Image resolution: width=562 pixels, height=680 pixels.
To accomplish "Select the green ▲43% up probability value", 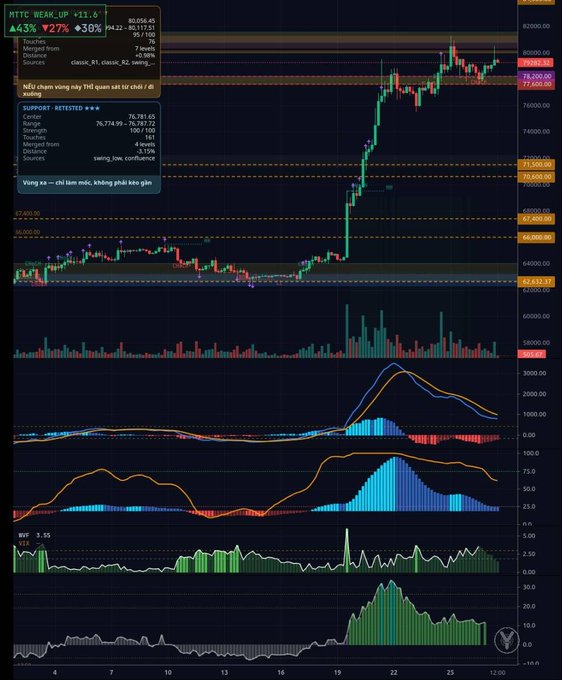I will [23, 29].
